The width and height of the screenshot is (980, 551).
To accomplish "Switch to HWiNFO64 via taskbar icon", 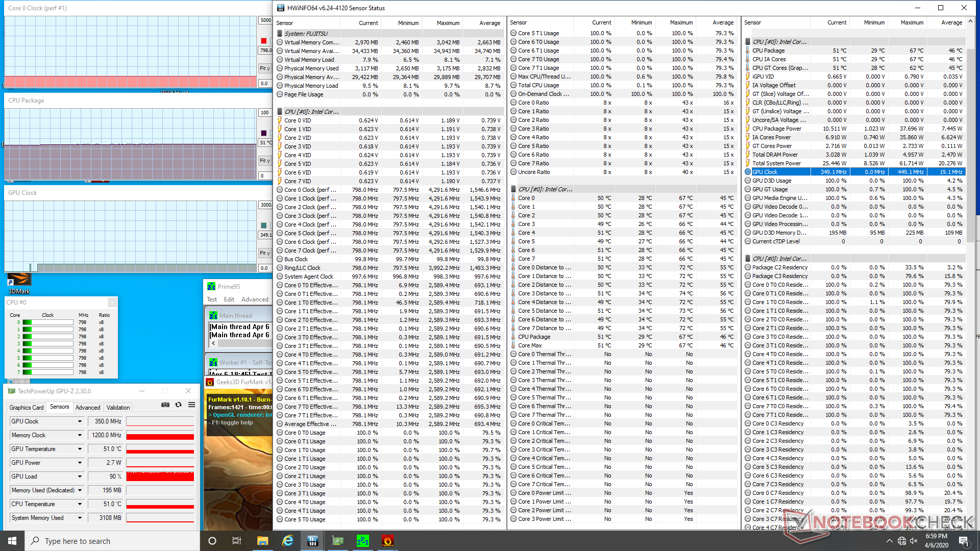I will (x=312, y=541).
